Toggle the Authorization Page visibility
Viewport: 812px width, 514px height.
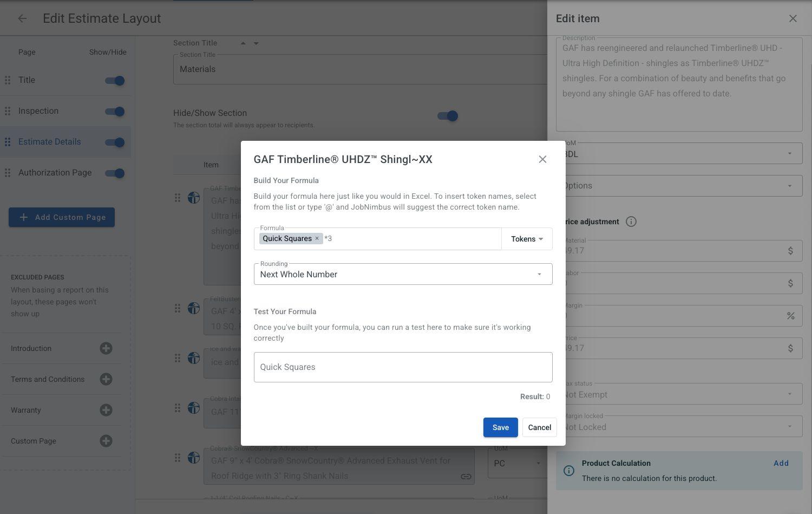(115, 173)
